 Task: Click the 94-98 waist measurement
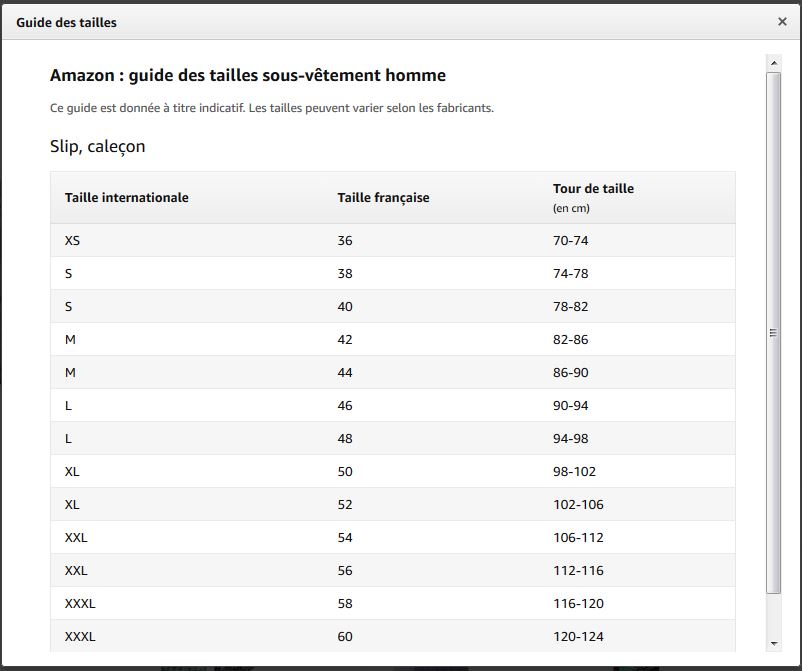(570, 439)
